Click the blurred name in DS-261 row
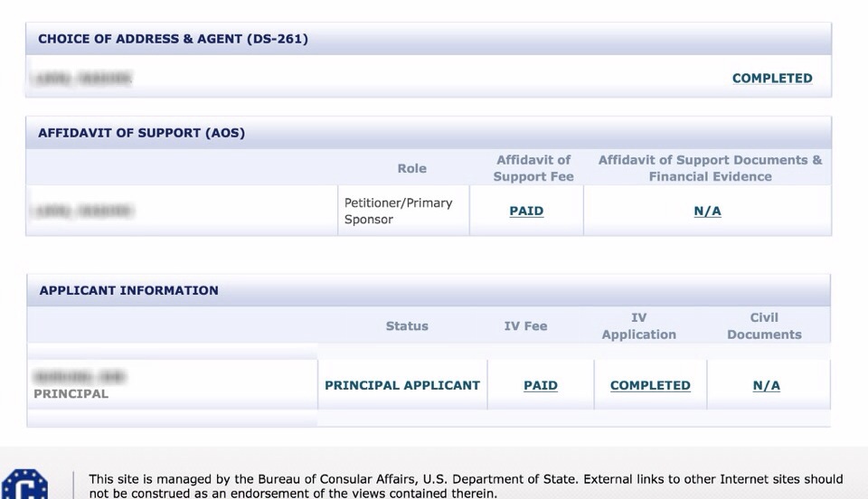 pyautogui.click(x=82, y=78)
